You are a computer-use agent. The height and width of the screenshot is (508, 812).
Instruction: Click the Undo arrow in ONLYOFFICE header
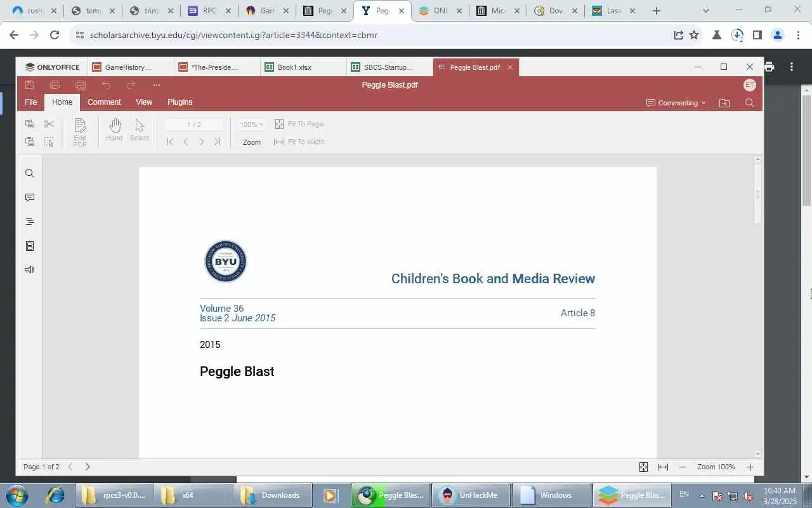(x=106, y=85)
